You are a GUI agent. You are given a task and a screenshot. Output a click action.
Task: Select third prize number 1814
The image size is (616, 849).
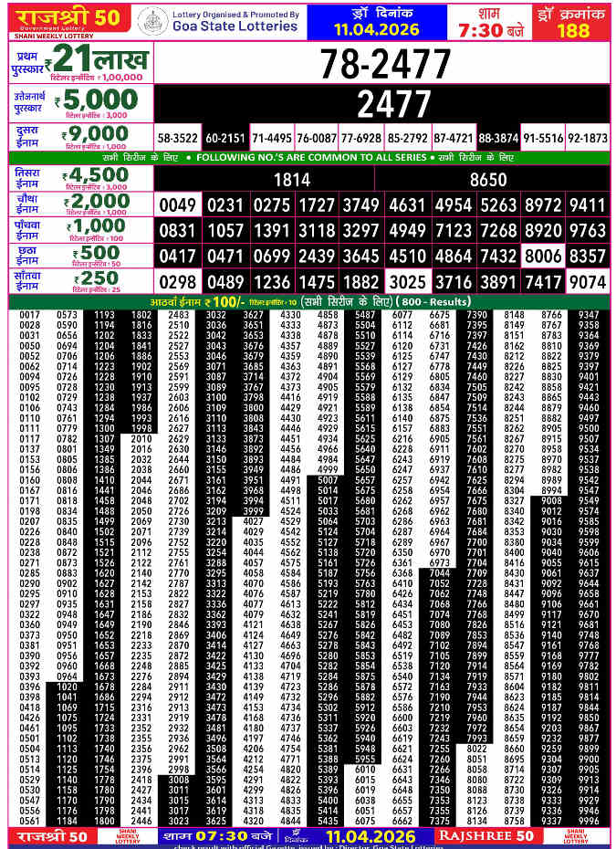(292, 180)
